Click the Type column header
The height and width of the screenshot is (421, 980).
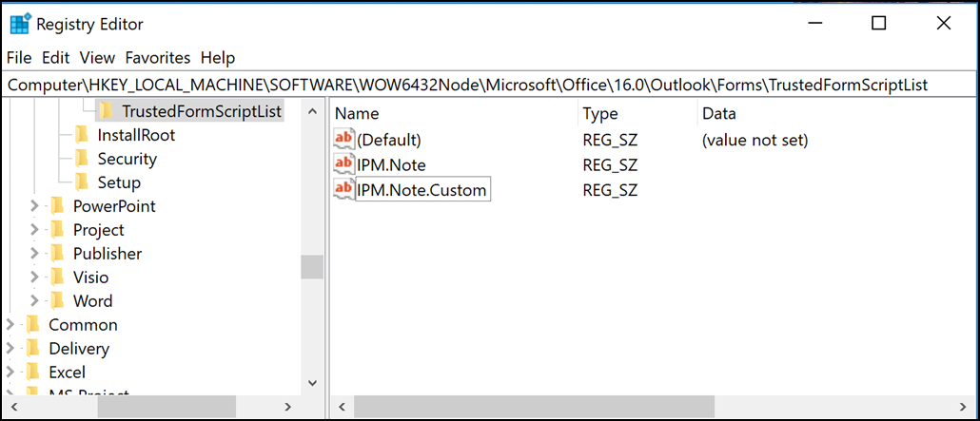(x=600, y=113)
